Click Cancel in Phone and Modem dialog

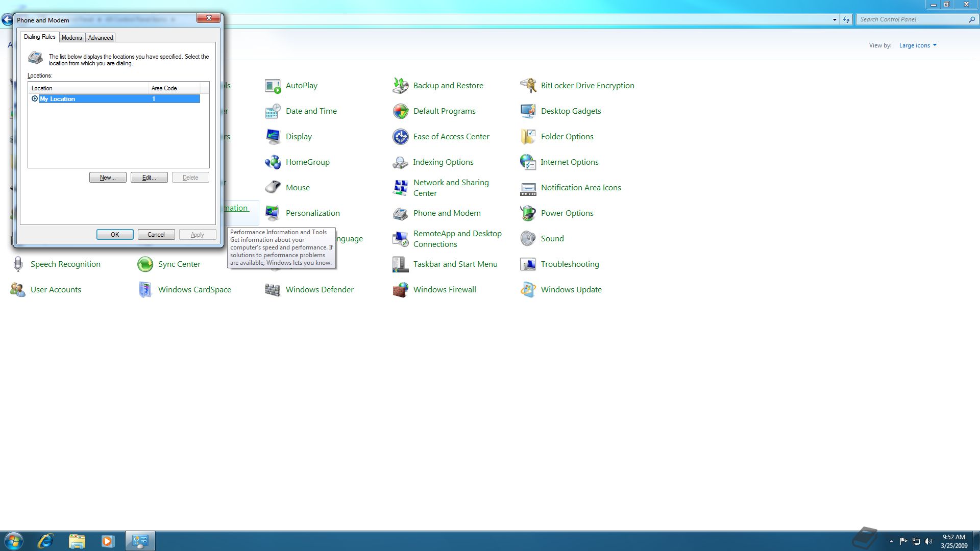156,235
